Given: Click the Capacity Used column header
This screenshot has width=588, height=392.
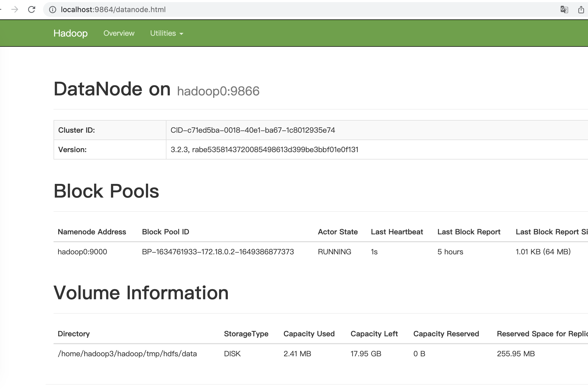Looking at the screenshot, I should point(309,334).
